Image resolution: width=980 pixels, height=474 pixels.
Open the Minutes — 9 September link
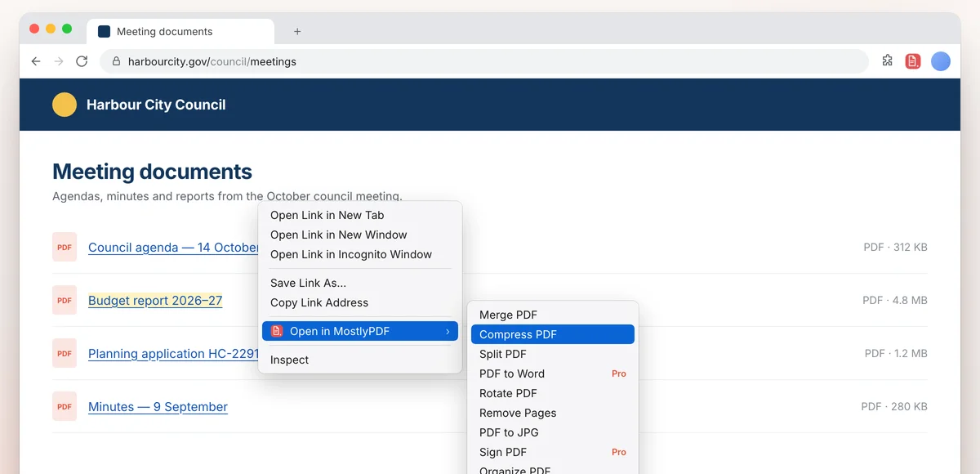pos(158,407)
